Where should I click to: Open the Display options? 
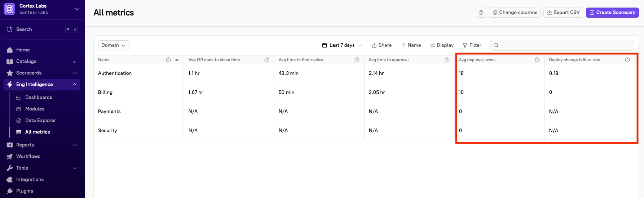[x=442, y=45]
